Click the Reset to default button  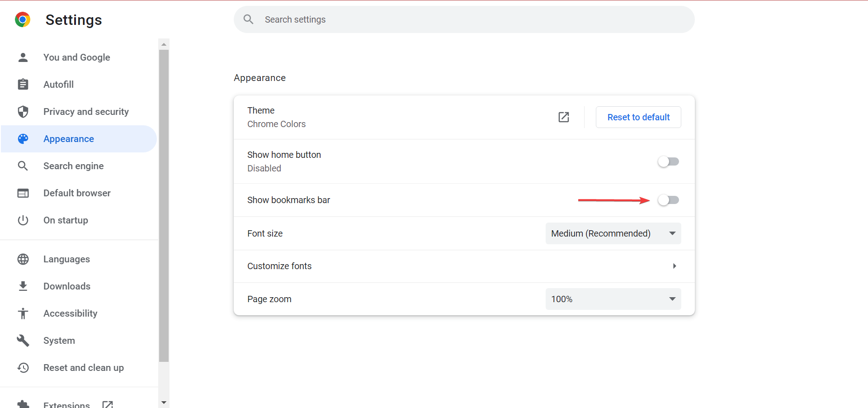638,117
